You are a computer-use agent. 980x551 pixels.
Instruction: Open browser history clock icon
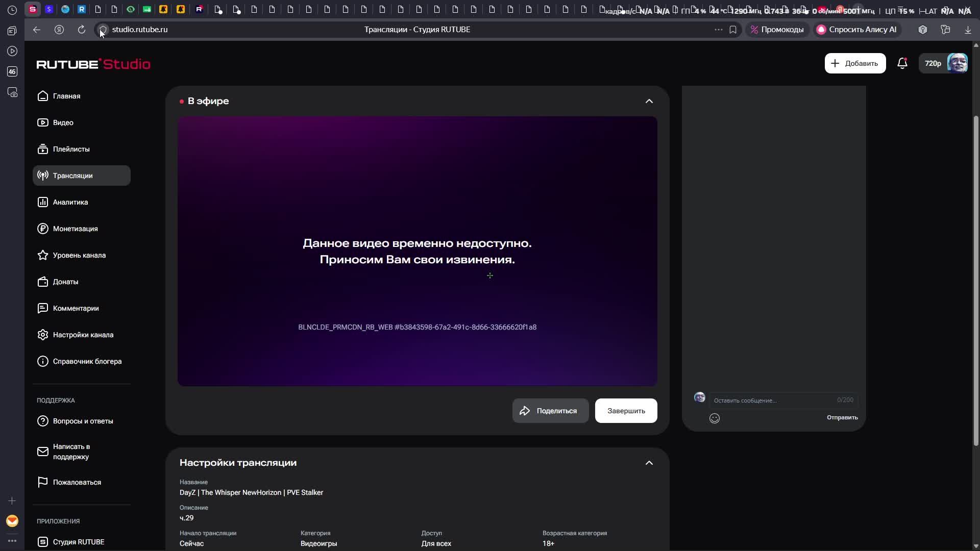[x=12, y=10]
